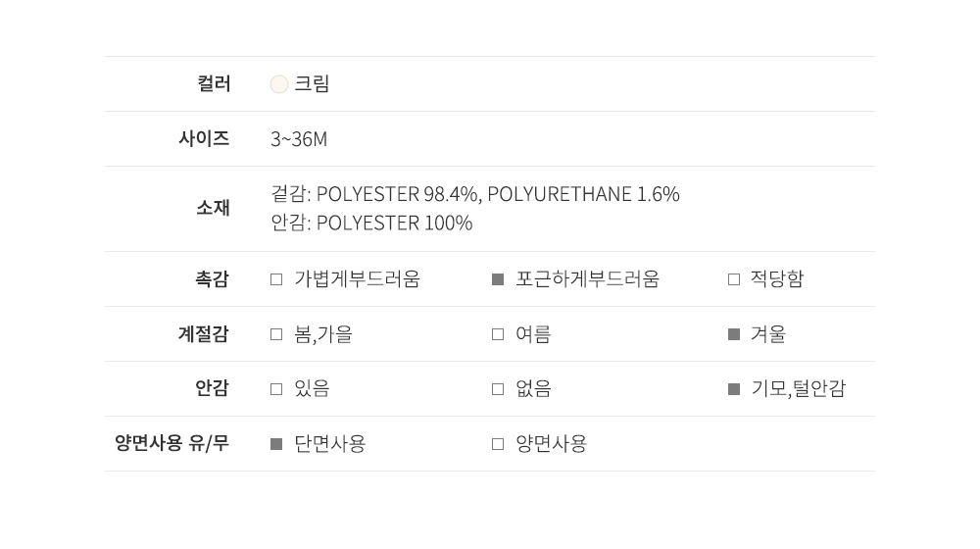The height and width of the screenshot is (549, 980).
Task: Click the 3~36M size value
Action: pos(299,139)
